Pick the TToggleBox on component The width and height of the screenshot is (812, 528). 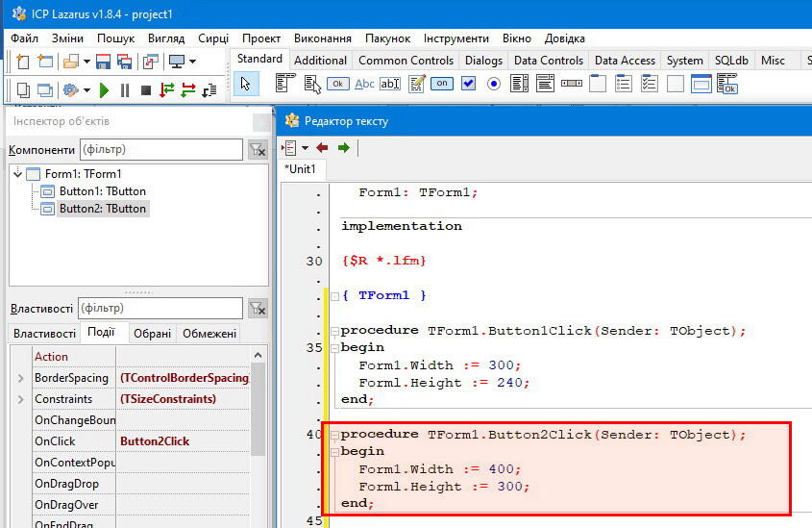coord(442,84)
